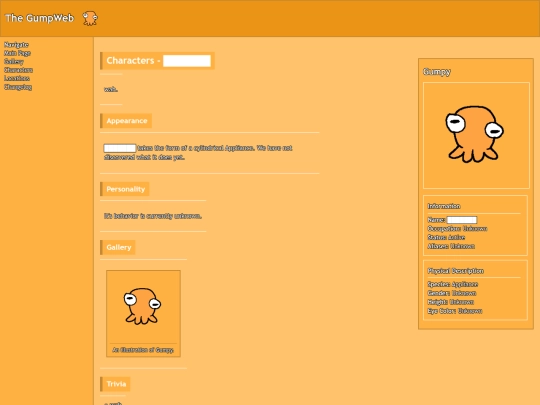Viewport: 540px width, 405px height.
Task: Select the Trivia section heading
Action: 116,384
